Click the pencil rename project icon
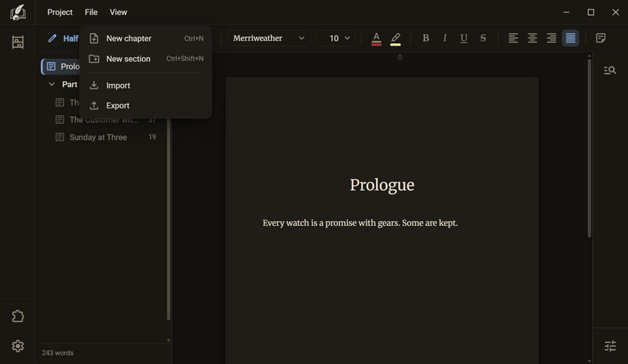Screen dimensions: 628x364 pyautogui.click(x=52, y=38)
